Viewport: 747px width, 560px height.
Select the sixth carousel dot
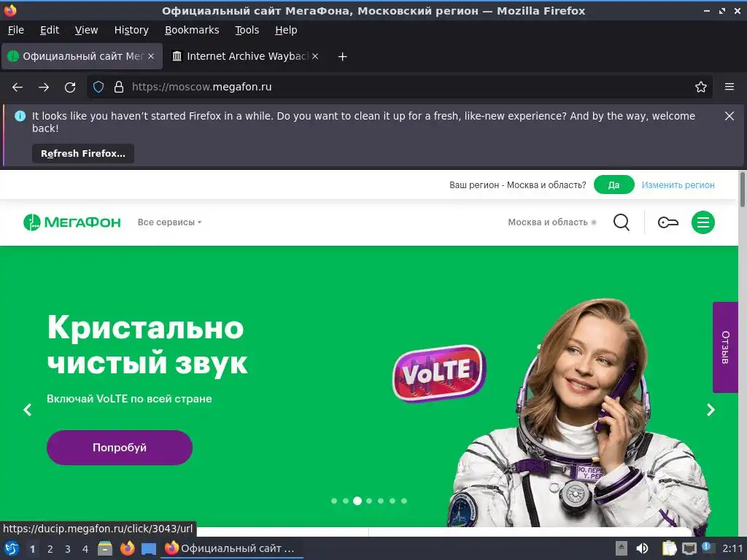pyautogui.click(x=392, y=501)
